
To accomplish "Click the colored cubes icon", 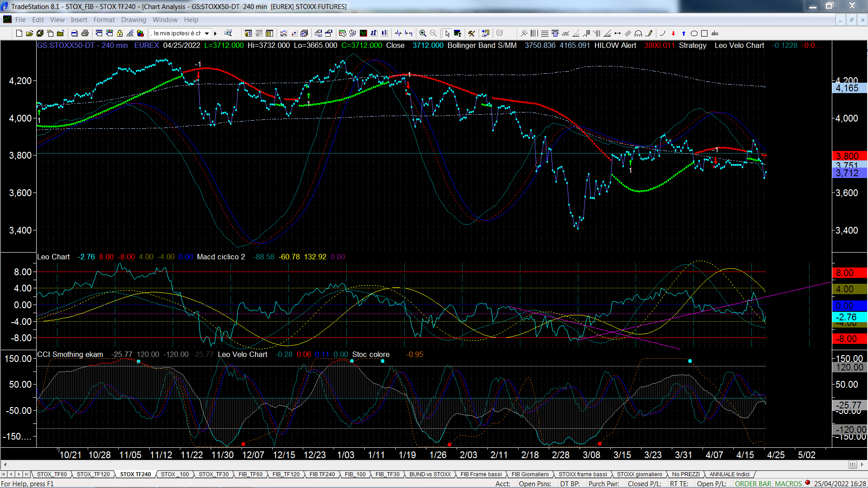I will pos(141,33).
